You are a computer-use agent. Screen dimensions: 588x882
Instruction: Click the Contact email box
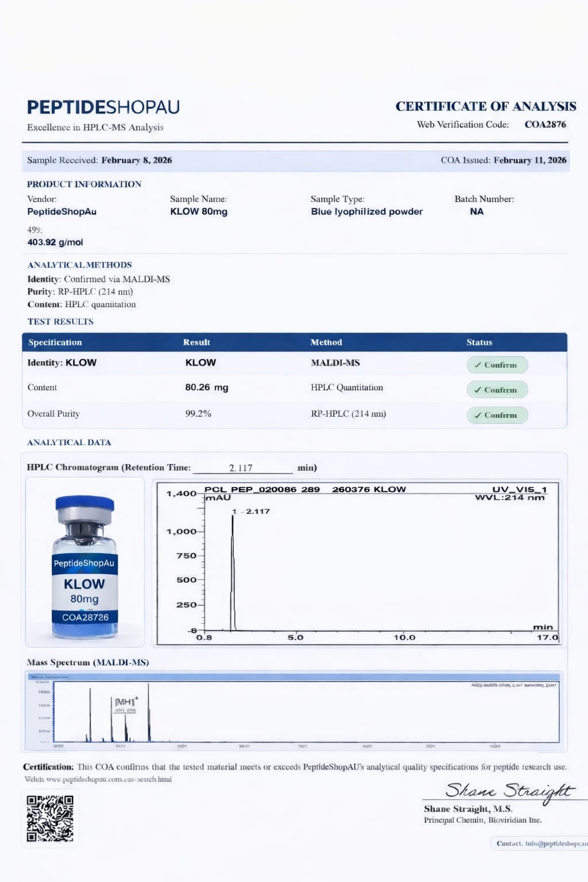click(x=540, y=844)
